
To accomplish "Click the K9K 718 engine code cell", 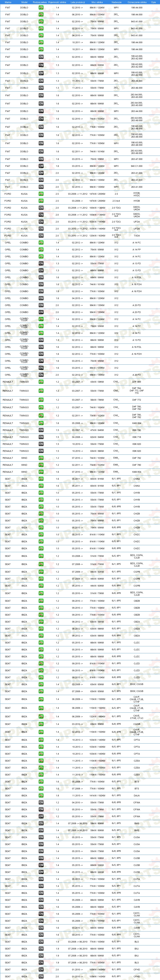I will (x=137, y=437).
